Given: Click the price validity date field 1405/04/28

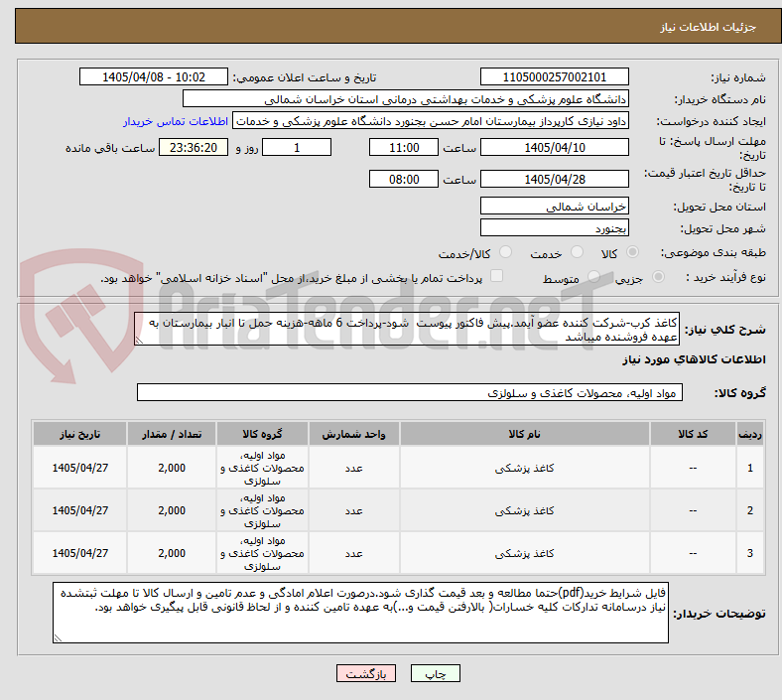Looking at the screenshot, I should [554, 179].
